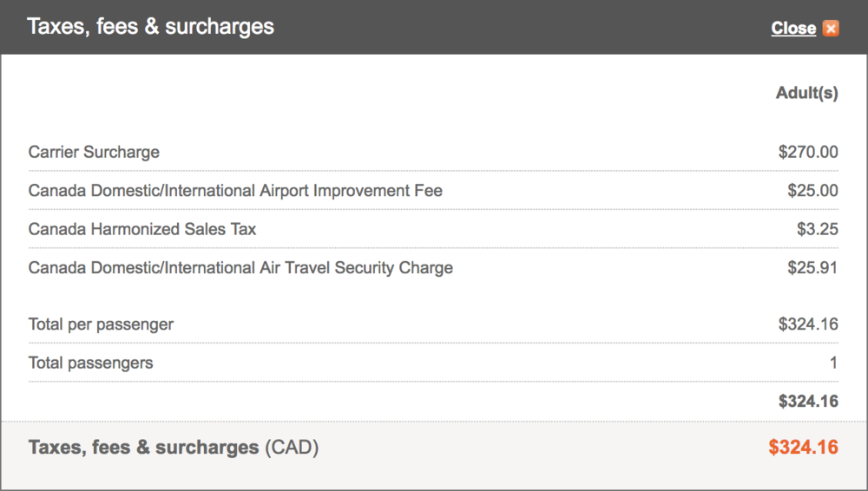The height and width of the screenshot is (491, 868).
Task: Click the 'Total passengers' label
Action: (90, 363)
